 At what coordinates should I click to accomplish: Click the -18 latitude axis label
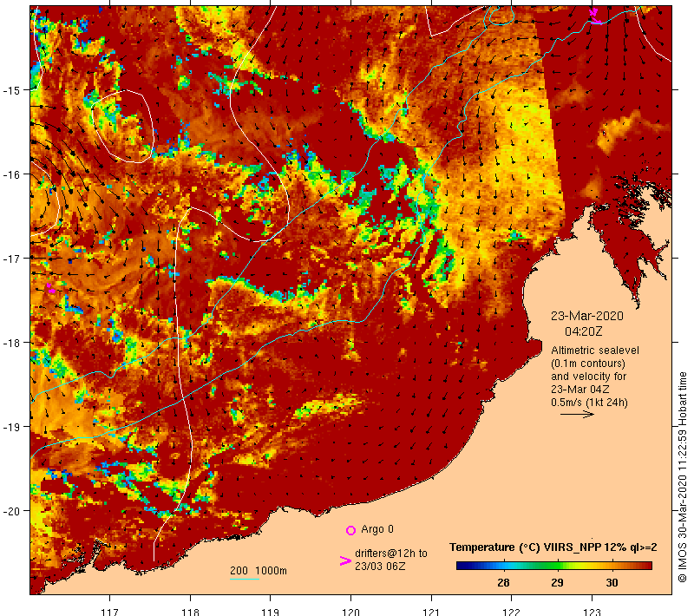click(x=11, y=343)
